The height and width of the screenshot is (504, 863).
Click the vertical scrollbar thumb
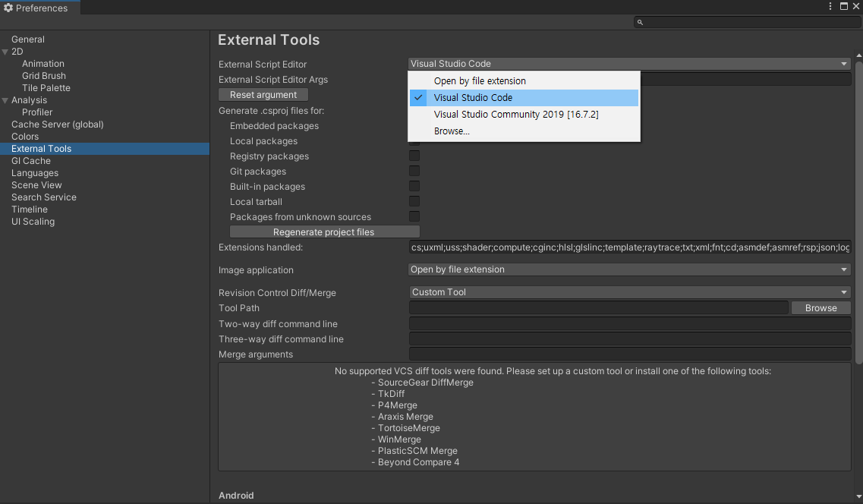tap(858, 212)
